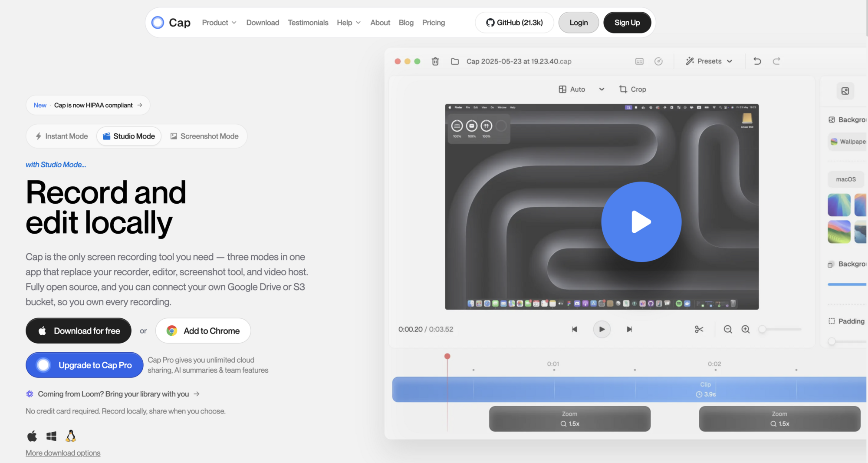Click the captions icon in editor header
The height and width of the screenshot is (463, 868).
pos(639,61)
